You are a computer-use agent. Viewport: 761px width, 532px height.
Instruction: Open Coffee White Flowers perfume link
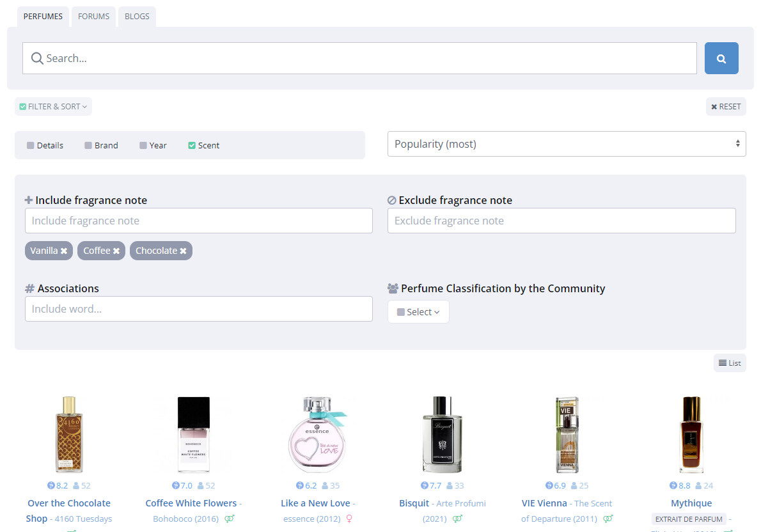click(x=191, y=503)
